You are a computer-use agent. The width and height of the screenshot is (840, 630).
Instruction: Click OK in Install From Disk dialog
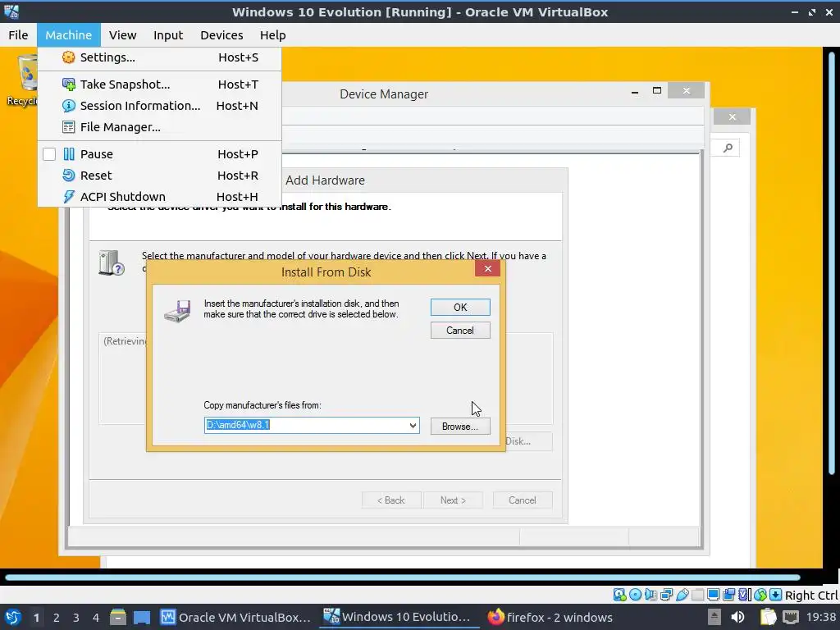(460, 307)
